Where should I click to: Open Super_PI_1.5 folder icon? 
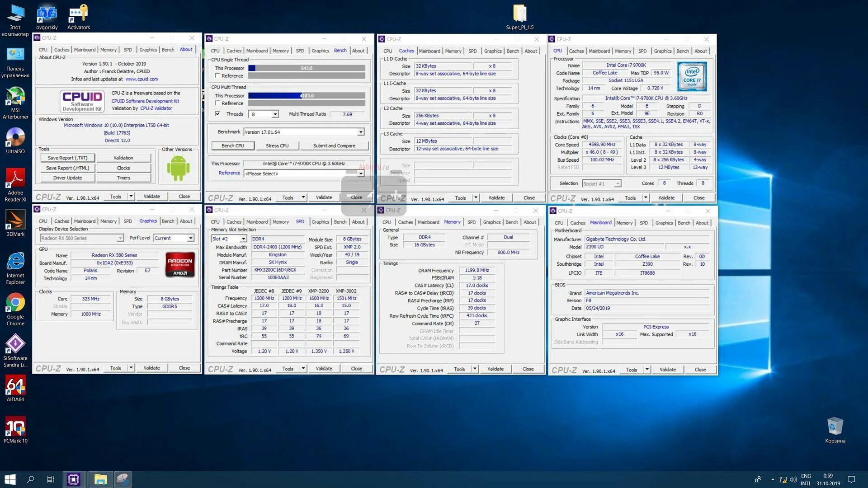(520, 17)
